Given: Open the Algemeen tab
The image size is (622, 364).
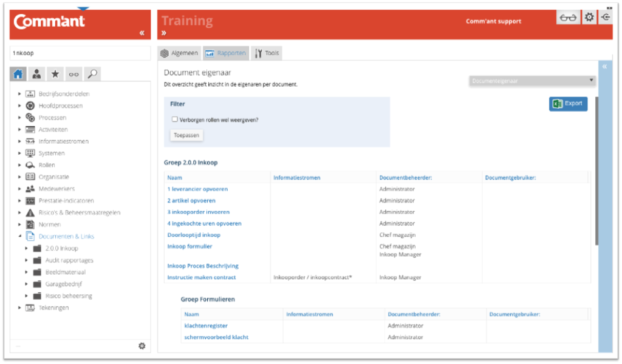Looking at the screenshot, I should 178,53.
